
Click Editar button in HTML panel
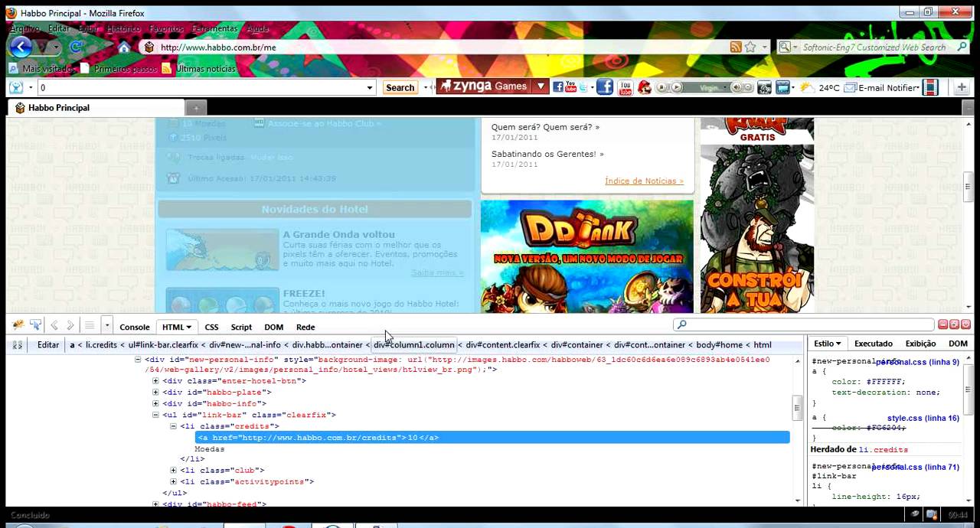click(x=48, y=344)
